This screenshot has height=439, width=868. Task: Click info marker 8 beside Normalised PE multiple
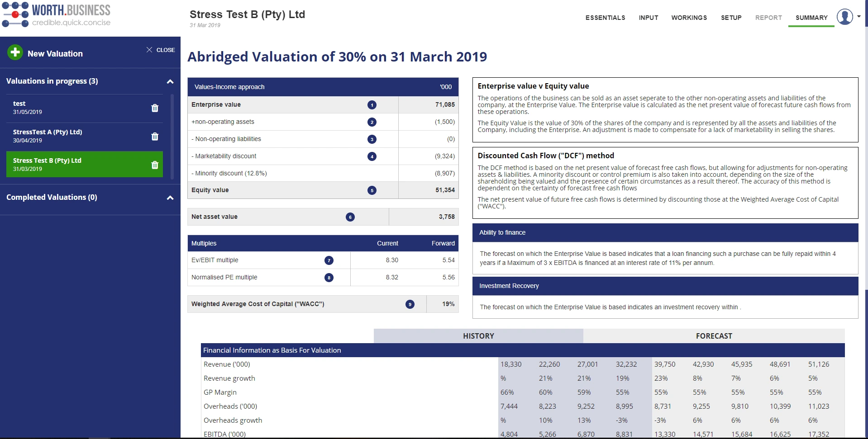329,278
